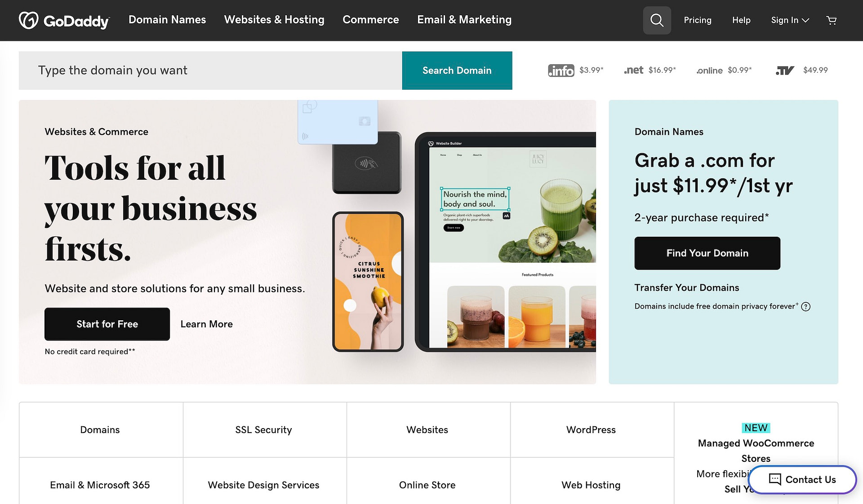Expand the Websites & Hosting menu
Image resolution: width=863 pixels, height=504 pixels.
274,20
